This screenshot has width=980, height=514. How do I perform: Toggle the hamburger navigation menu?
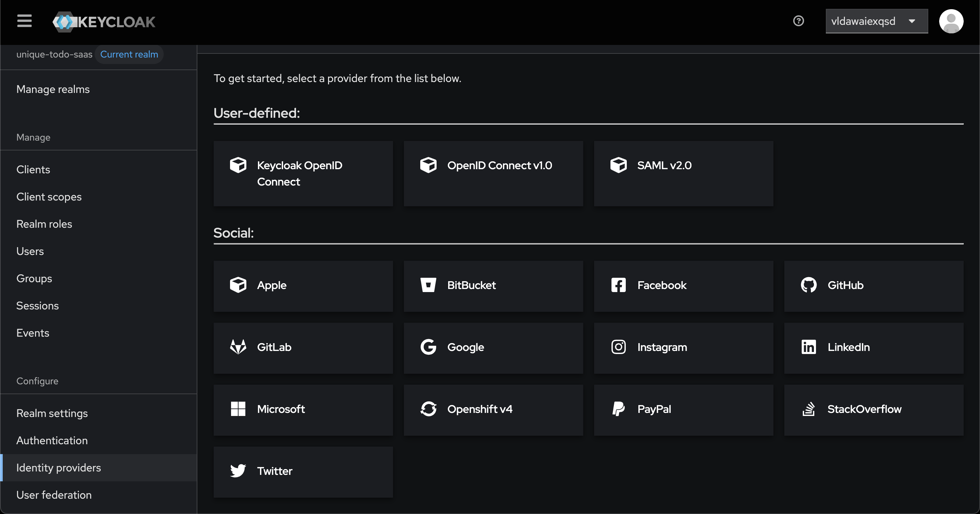(24, 21)
